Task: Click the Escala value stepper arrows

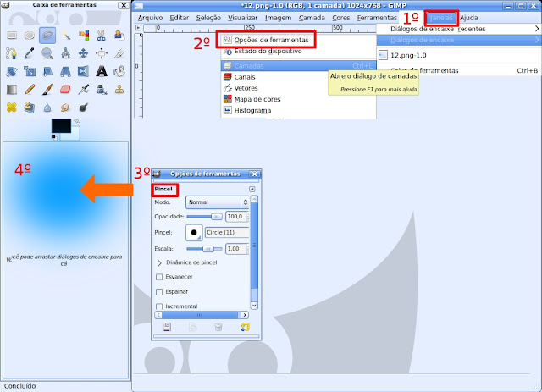Action: (x=247, y=249)
